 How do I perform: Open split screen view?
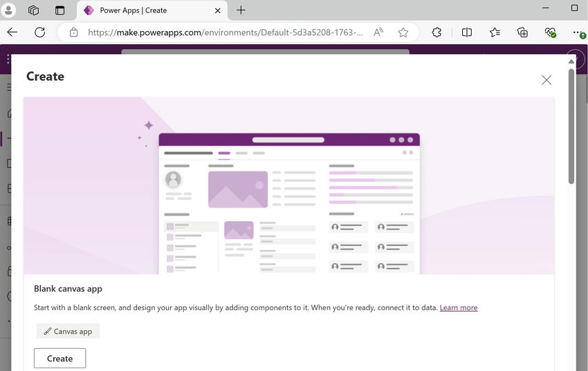[467, 32]
